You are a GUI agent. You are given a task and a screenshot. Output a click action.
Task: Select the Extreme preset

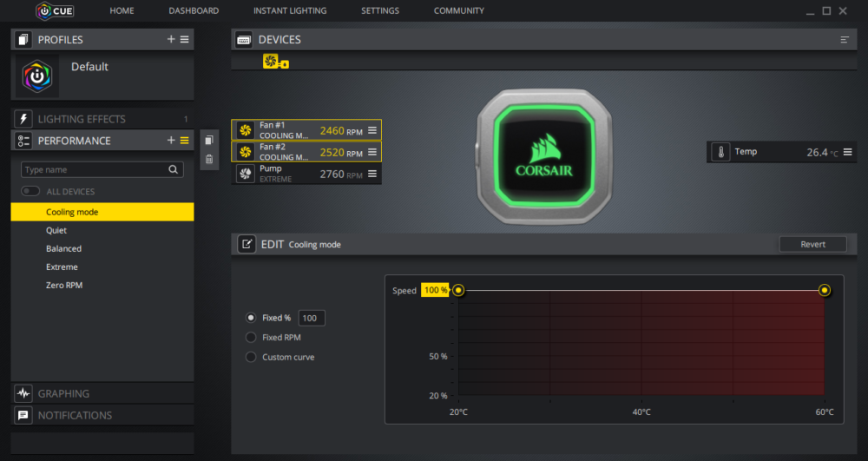102,267
